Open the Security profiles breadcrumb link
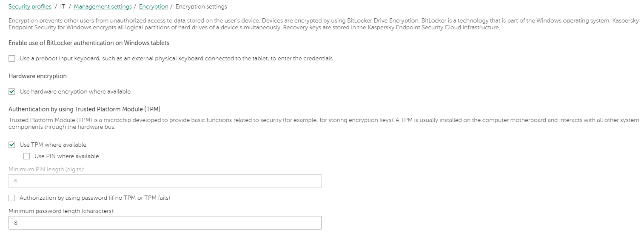Viewport: 644px width, 244px height. (30, 7)
